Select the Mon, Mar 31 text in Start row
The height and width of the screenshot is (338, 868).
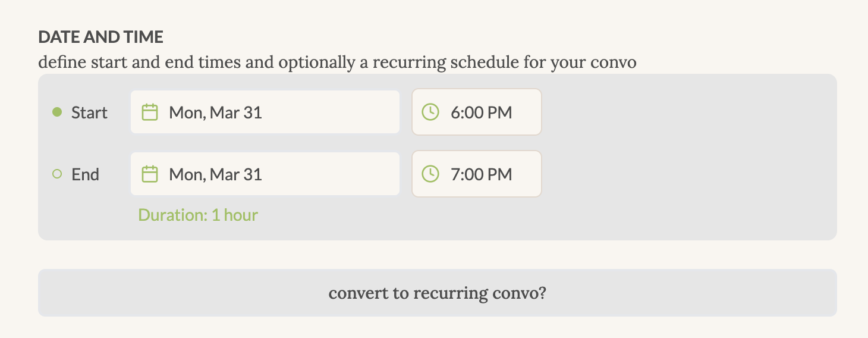pos(216,112)
